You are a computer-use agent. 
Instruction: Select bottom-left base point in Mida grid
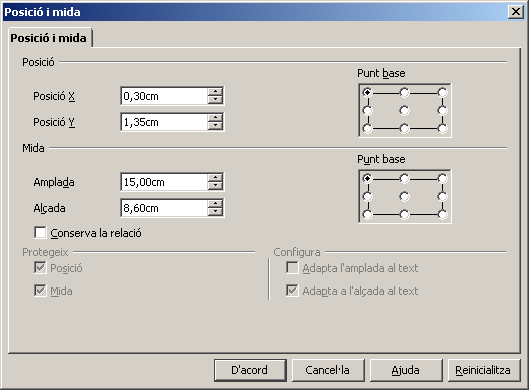coord(367,214)
